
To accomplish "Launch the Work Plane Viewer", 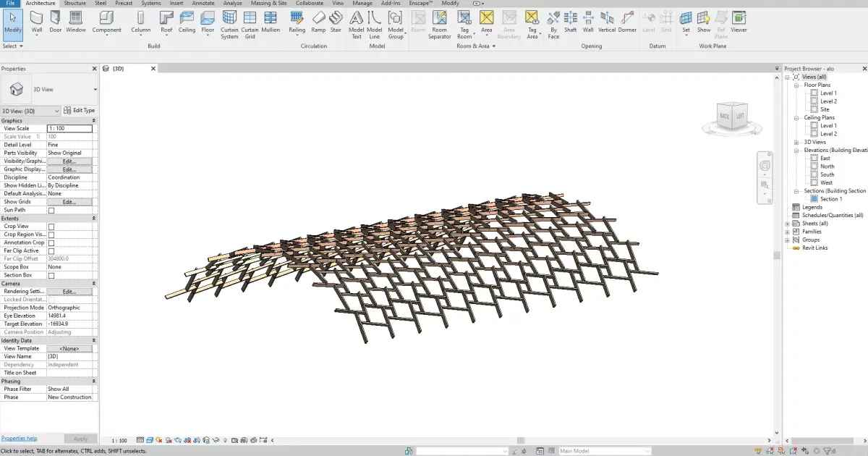I will click(x=738, y=24).
